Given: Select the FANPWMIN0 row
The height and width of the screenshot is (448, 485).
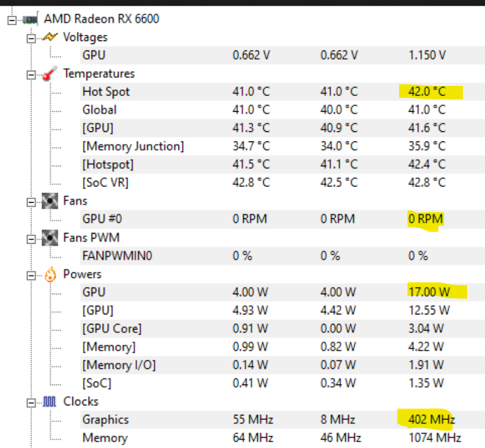Looking at the screenshot, I should click(282, 256).
